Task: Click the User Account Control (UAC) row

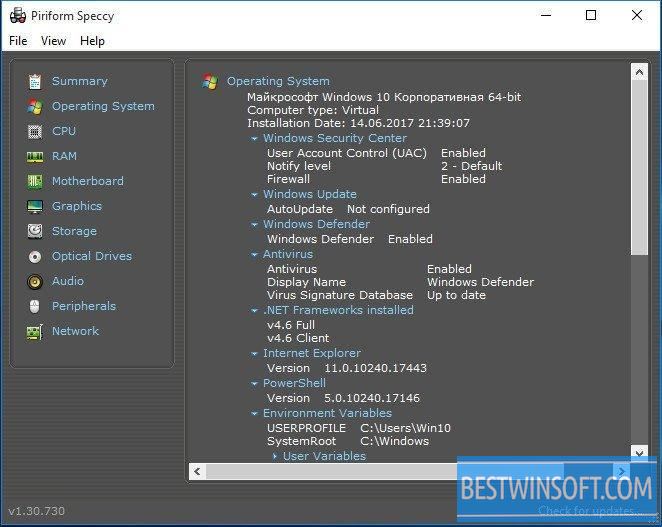Action: 376,153
